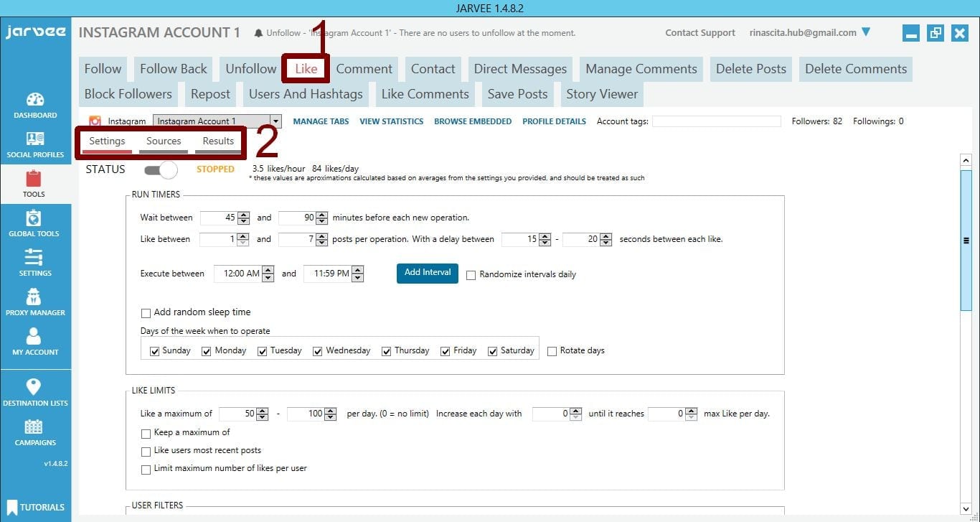Click the Jarvee logo
The image size is (980, 522).
tap(35, 32)
